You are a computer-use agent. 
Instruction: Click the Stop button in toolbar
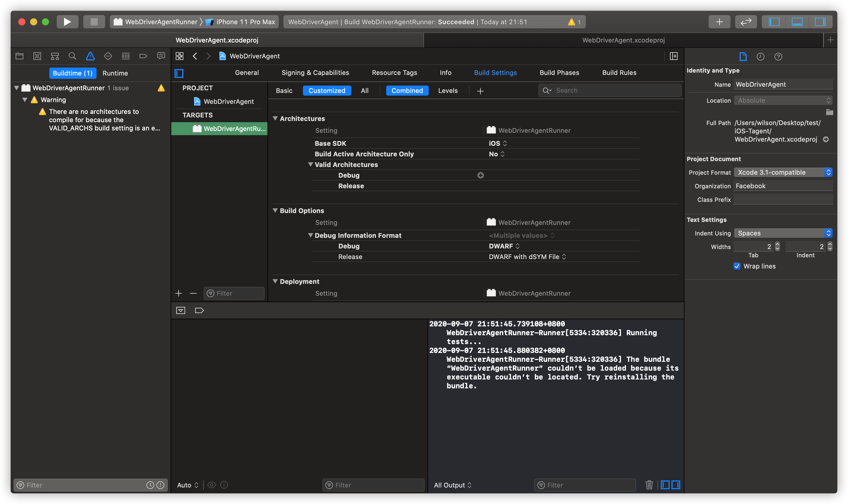tap(94, 22)
